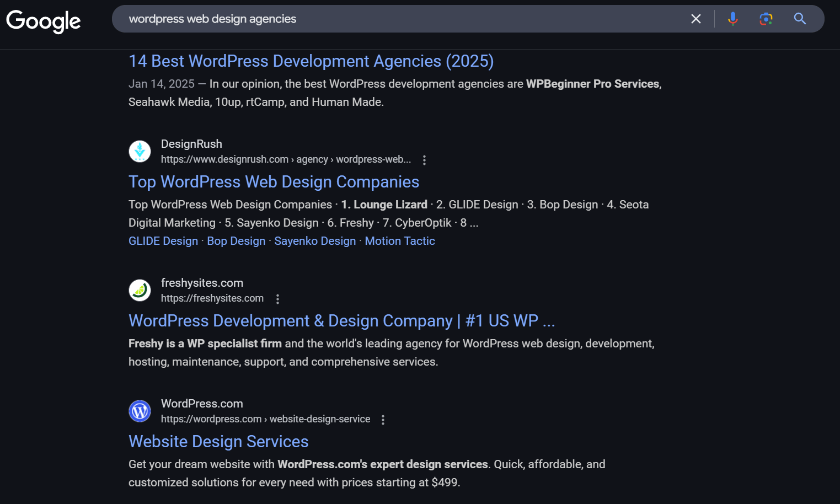Screen dimensions: 840x504
Task: Click the https://freshysites.com URL
Action: (212, 298)
